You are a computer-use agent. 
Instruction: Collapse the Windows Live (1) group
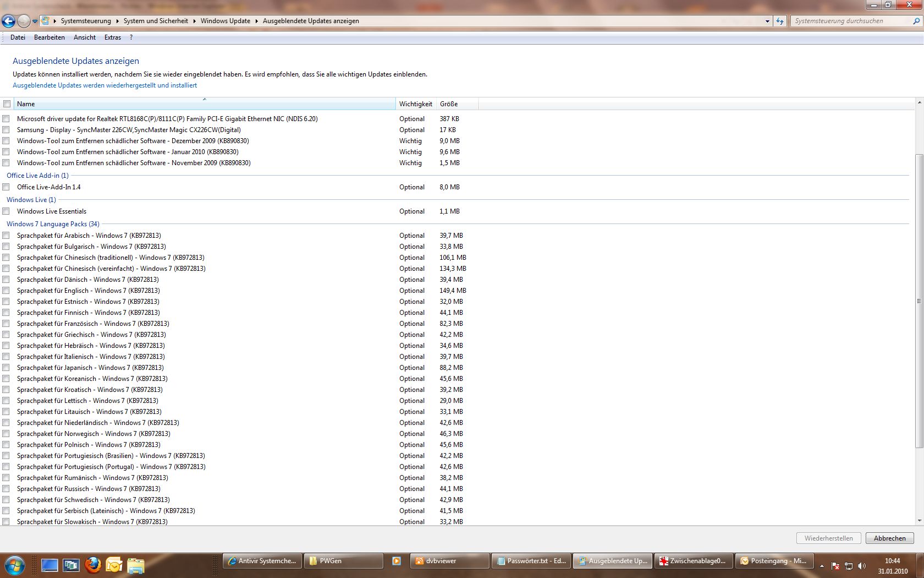click(31, 200)
